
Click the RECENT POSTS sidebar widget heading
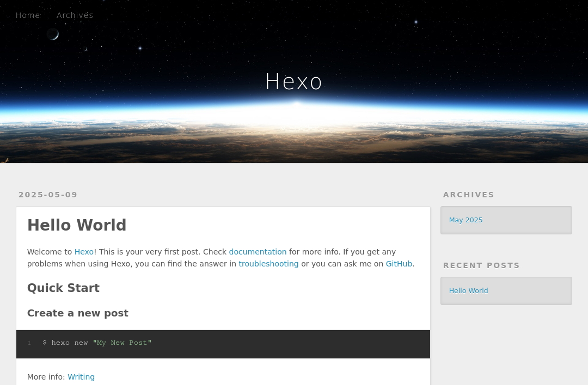pos(481,265)
